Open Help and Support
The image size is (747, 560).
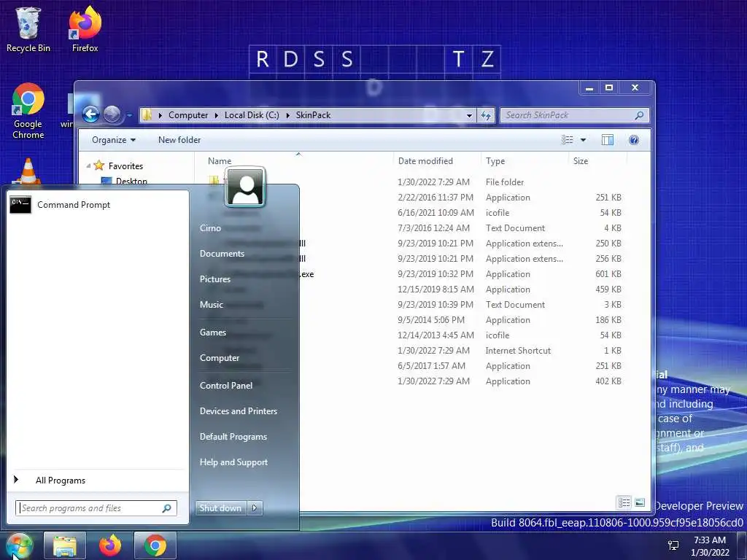pyautogui.click(x=233, y=462)
